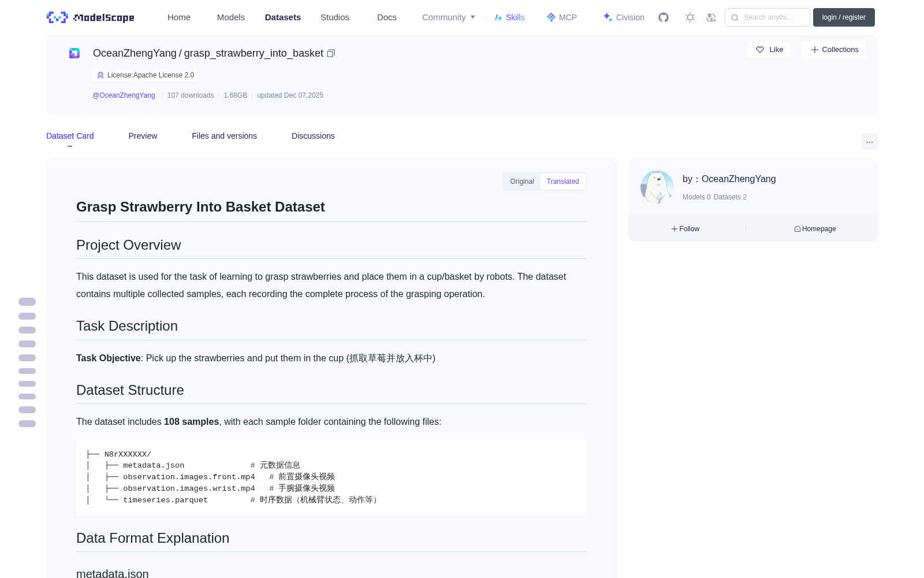Open the GitHub repository icon
This screenshot has height=578, width=924.
[664, 17]
